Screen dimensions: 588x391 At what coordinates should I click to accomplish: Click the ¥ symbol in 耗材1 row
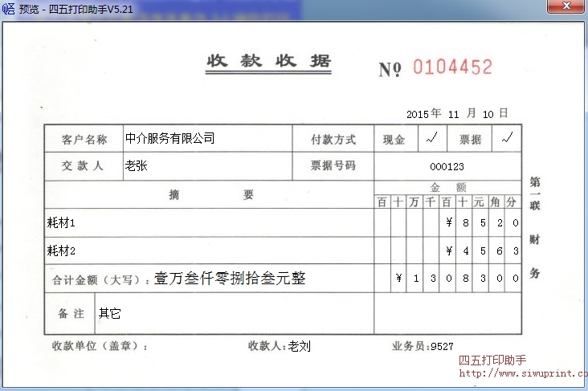449,222
